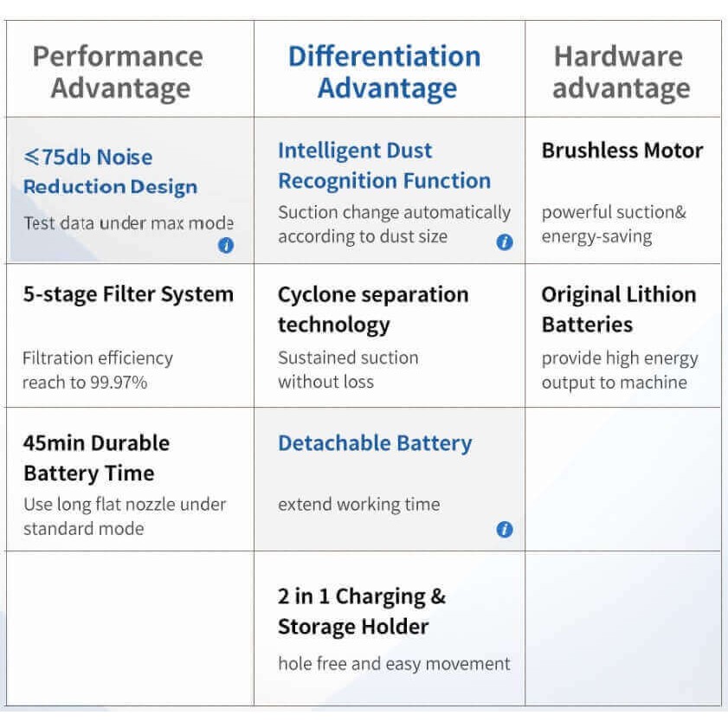Click 'Filtration efficiency reach to 99.97%' text
This screenshot has height=728, width=728.
click(x=98, y=370)
